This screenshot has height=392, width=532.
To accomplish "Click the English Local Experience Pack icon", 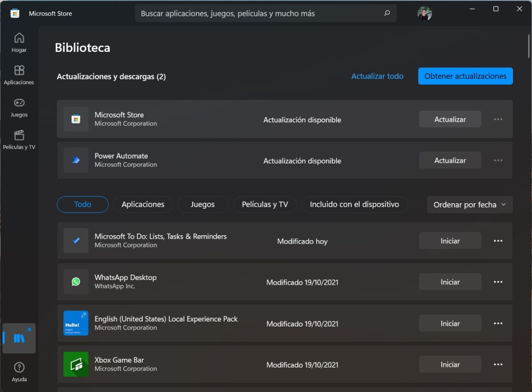I will (76, 323).
